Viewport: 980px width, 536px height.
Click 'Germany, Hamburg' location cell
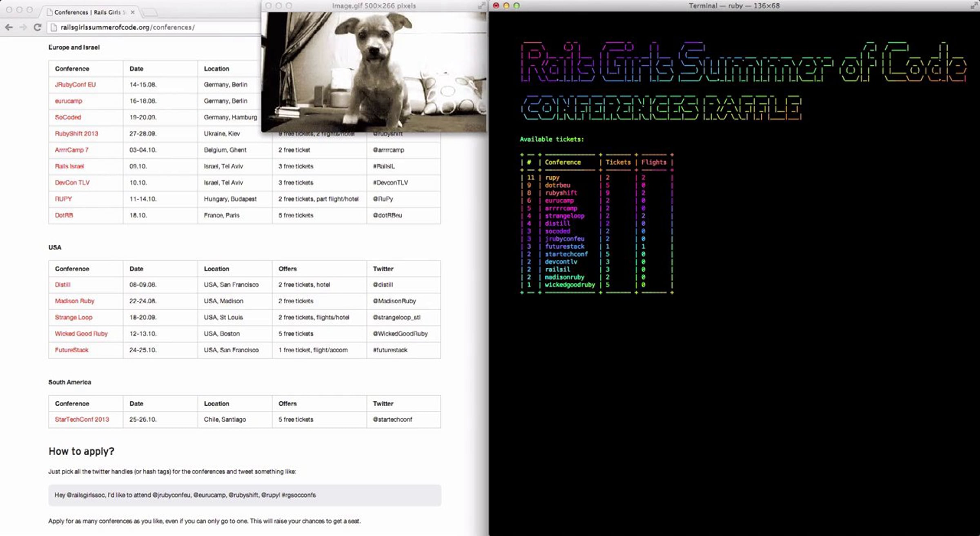(235, 117)
